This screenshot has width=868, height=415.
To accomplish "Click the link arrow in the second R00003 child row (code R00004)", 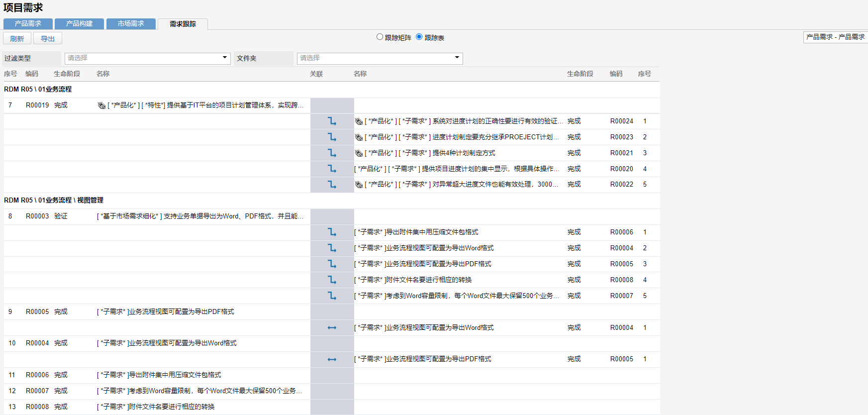I will (x=332, y=248).
